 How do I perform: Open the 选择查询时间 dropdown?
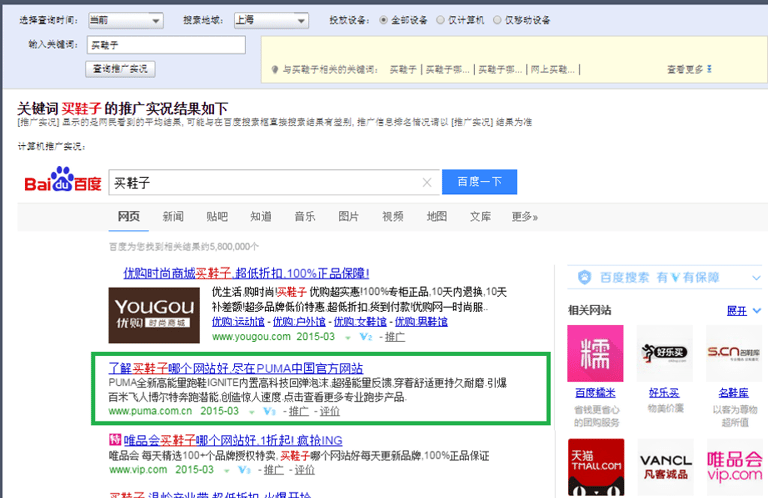pyautogui.click(x=125, y=21)
